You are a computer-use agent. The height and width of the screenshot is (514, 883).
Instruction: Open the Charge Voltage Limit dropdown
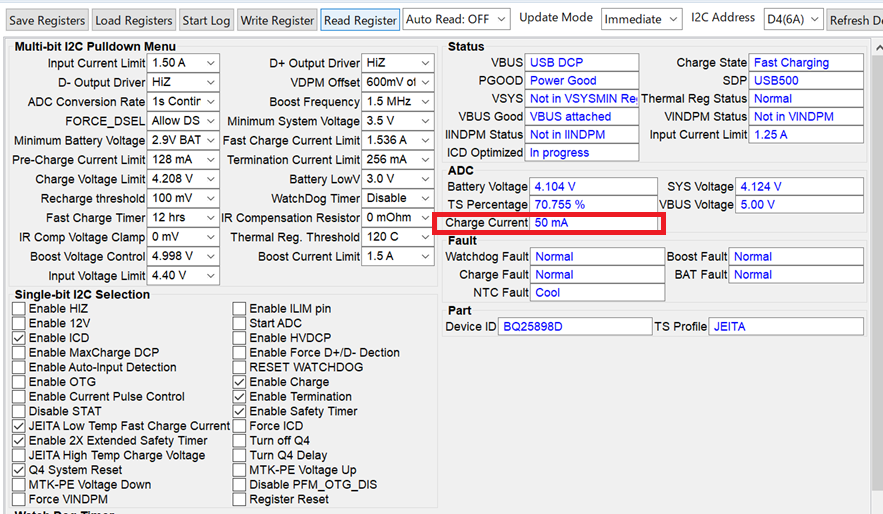tap(184, 179)
